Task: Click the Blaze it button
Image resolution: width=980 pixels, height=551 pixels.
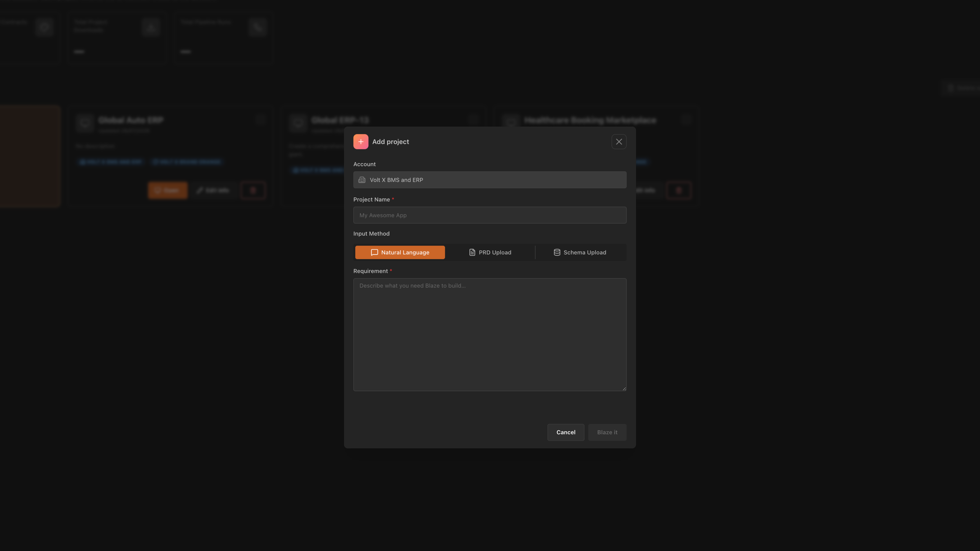Action: pyautogui.click(x=607, y=432)
